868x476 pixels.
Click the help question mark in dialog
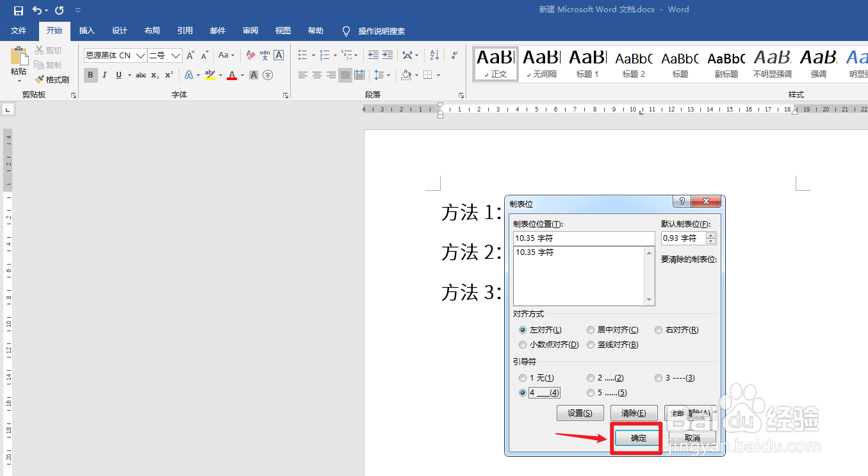pyautogui.click(x=682, y=201)
